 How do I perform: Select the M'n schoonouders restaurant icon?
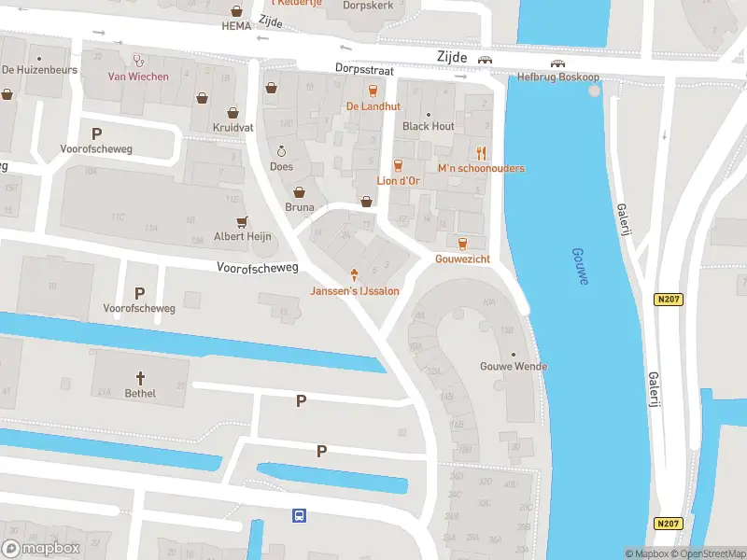[481, 153]
